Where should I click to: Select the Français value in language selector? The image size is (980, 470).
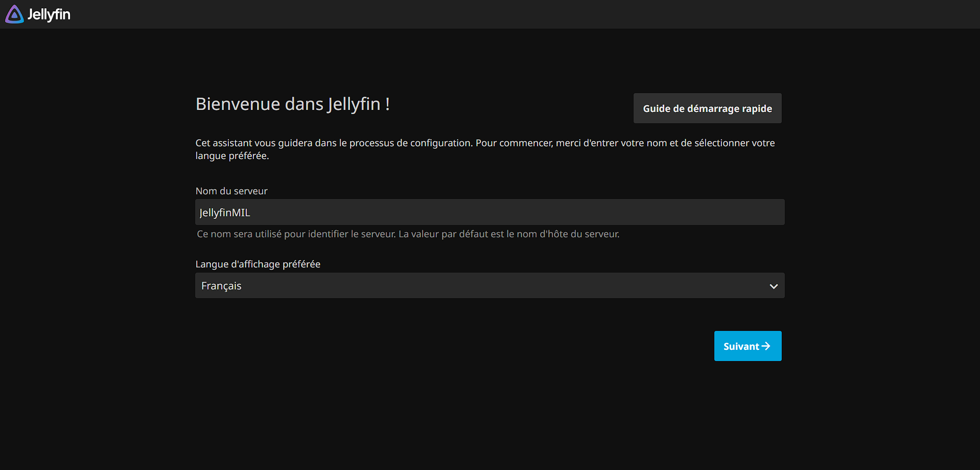coord(221,286)
